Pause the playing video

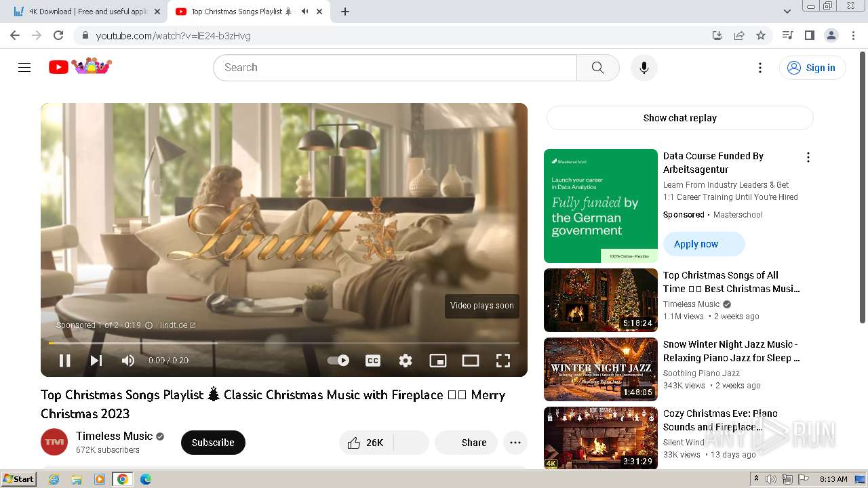coord(65,361)
